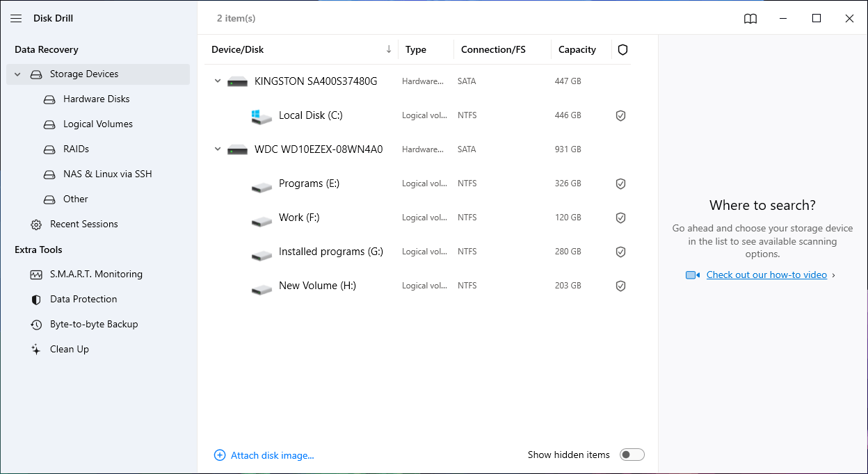Viewport: 868px width, 474px height.
Task: Select the Installed programs (G:) name
Action: 331,251
